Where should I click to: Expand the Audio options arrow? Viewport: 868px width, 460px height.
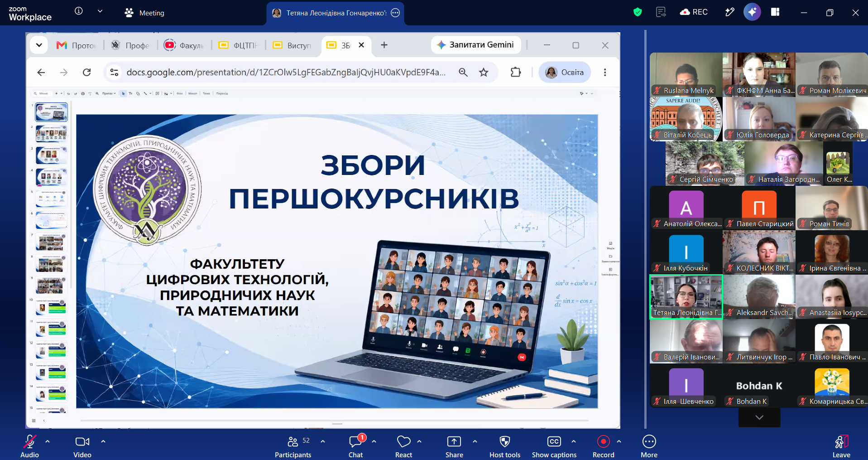pos(48,441)
